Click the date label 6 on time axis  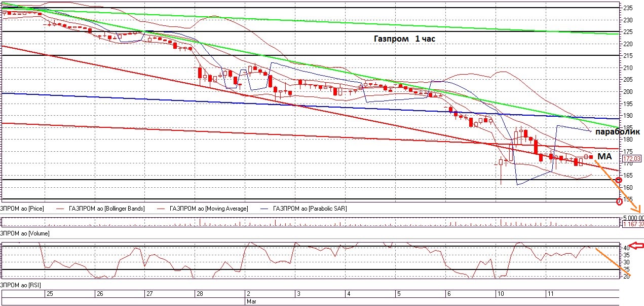[x=449, y=294]
